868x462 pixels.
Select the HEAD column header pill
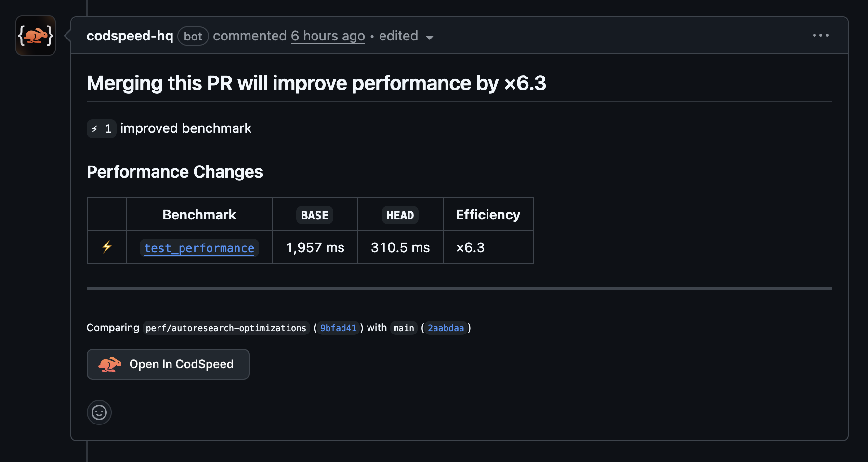pyautogui.click(x=400, y=215)
